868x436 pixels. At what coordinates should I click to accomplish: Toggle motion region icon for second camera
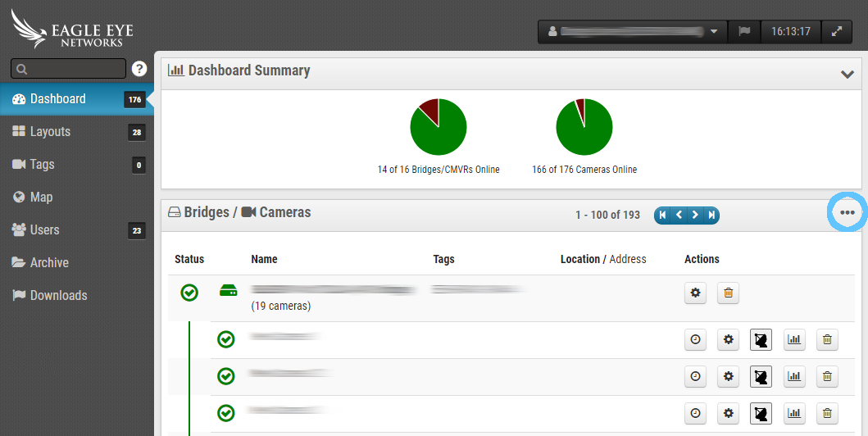(x=761, y=376)
